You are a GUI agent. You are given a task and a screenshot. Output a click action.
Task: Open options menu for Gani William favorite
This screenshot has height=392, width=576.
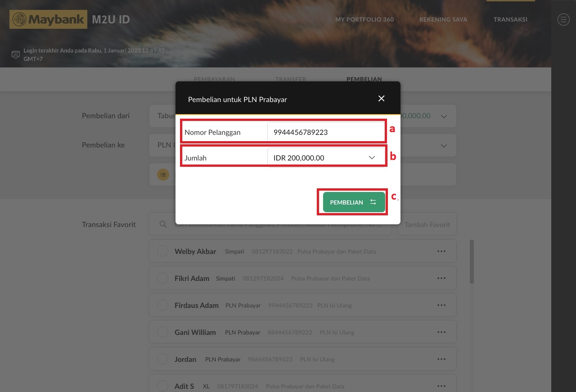(x=441, y=332)
